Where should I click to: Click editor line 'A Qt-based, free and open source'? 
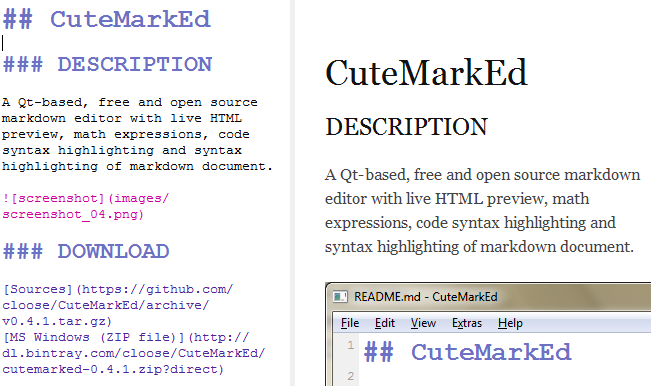coord(130,102)
